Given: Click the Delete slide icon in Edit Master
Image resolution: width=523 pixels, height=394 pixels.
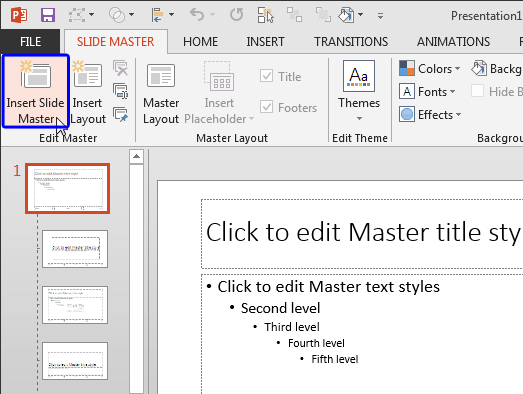Looking at the screenshot, I should (120, 68).
